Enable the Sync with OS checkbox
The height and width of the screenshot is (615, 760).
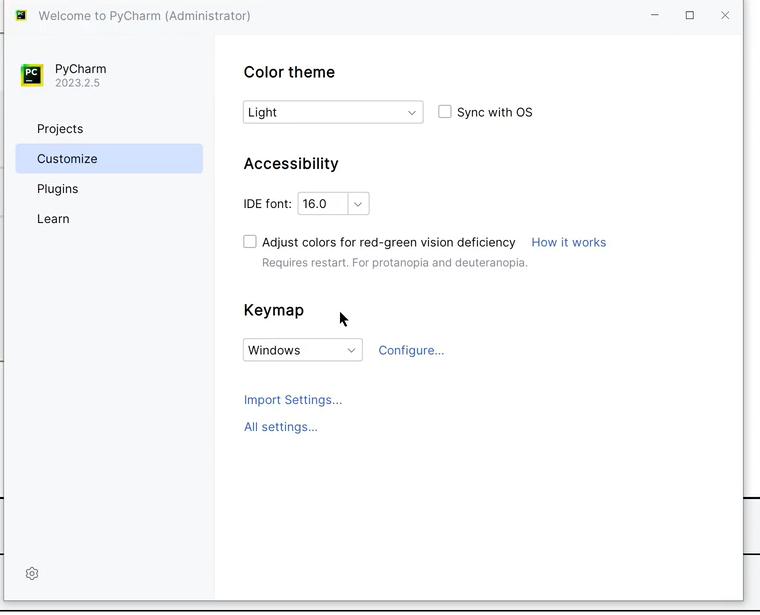pyautogui.click(x=444, y=112)
